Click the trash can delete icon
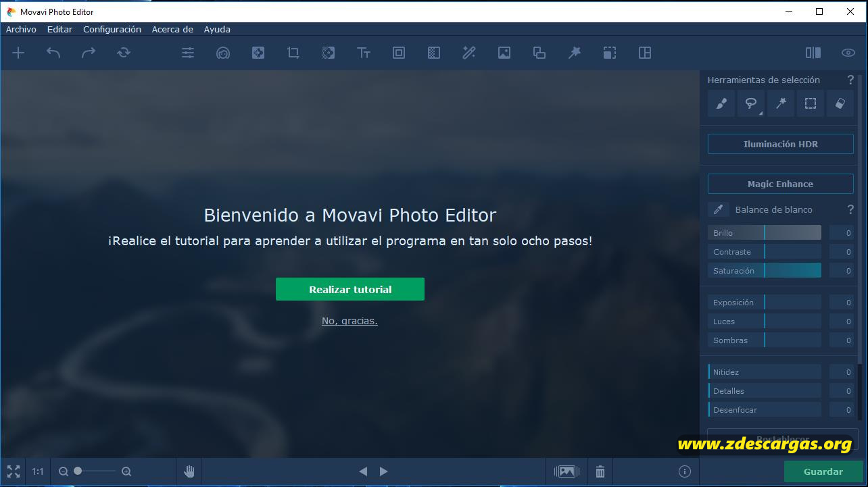 tap(600, 471)
